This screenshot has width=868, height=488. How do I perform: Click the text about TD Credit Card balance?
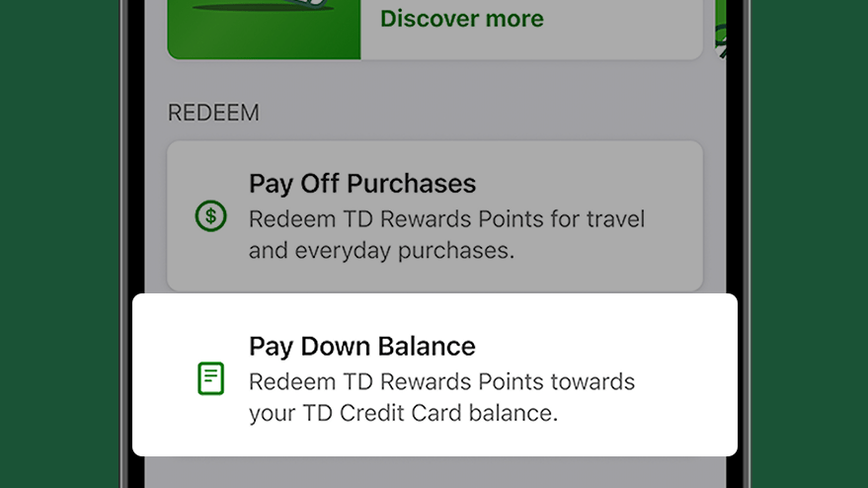click(441, 397)
